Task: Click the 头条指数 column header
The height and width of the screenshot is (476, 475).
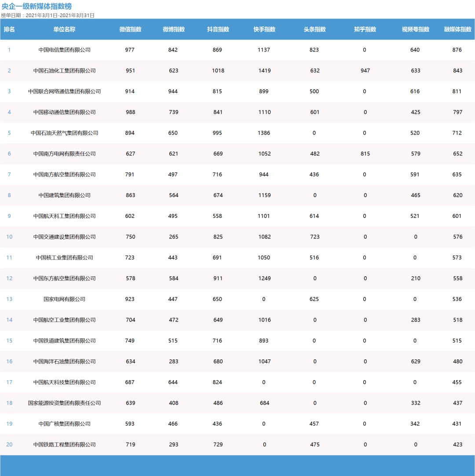Action: coord(315,29)
